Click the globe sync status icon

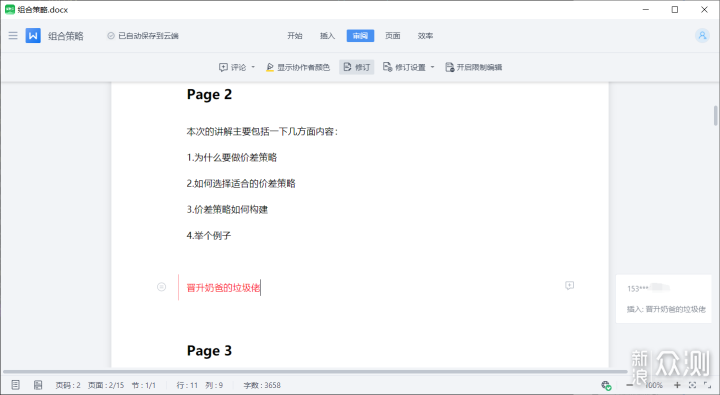606,385
